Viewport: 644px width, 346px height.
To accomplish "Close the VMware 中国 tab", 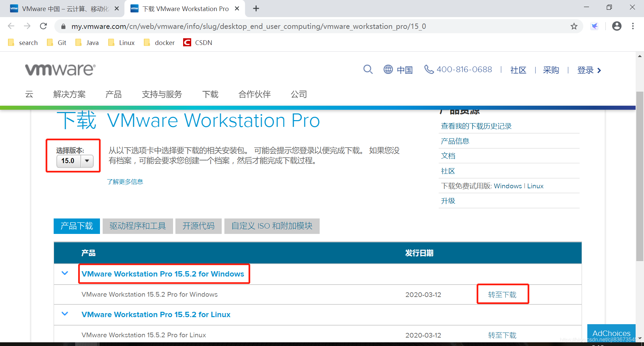I will point(117,9).
